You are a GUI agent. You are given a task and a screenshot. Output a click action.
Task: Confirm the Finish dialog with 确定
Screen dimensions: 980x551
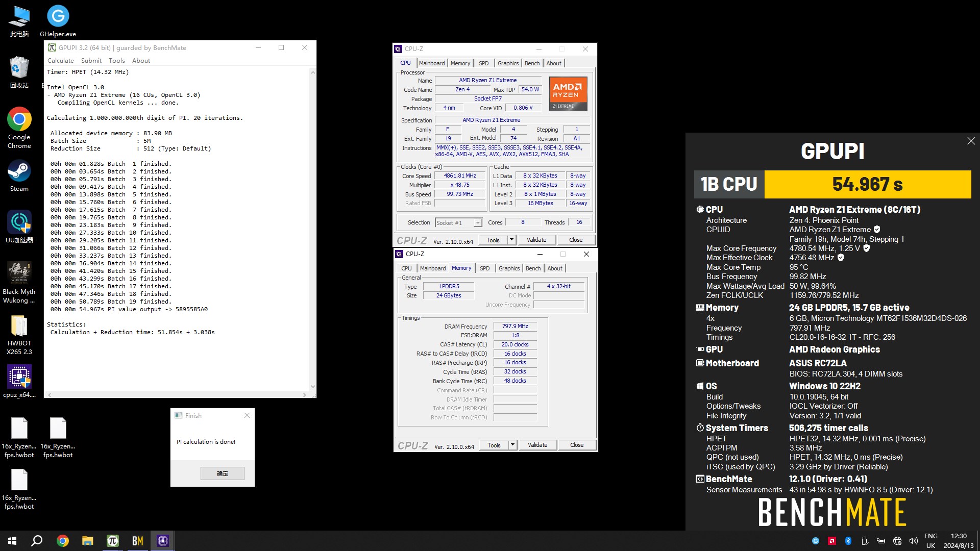pyautogui.click(x=223, y=473)
